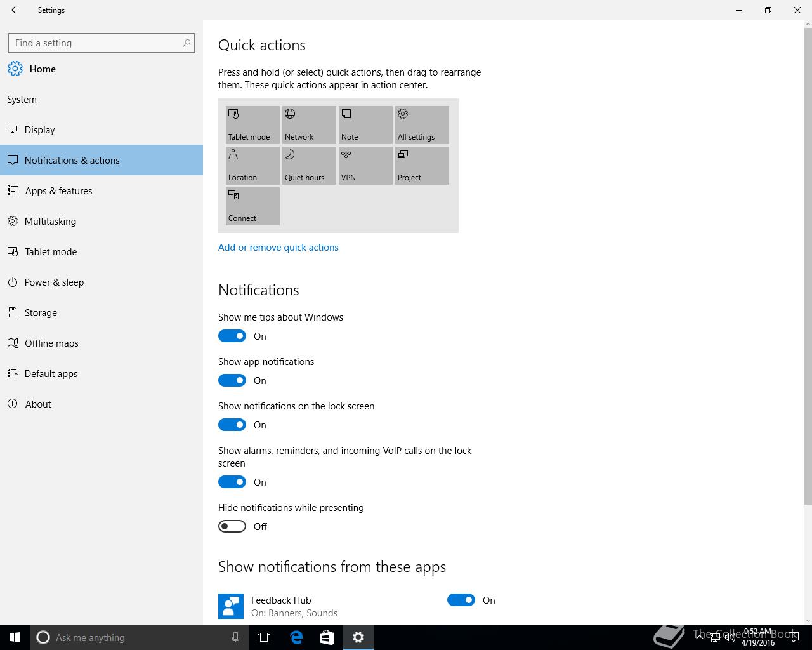Toggle Show app notifications switch
The image size is (812, 650).
(x=232, y=380)
